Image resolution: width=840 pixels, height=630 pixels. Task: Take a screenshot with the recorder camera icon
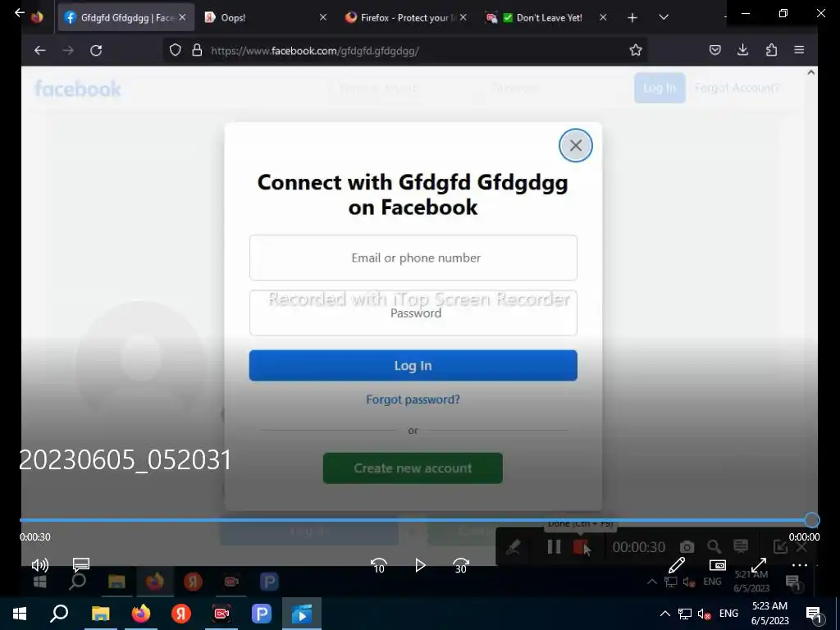pyautogui.click(x=687, y=547)
